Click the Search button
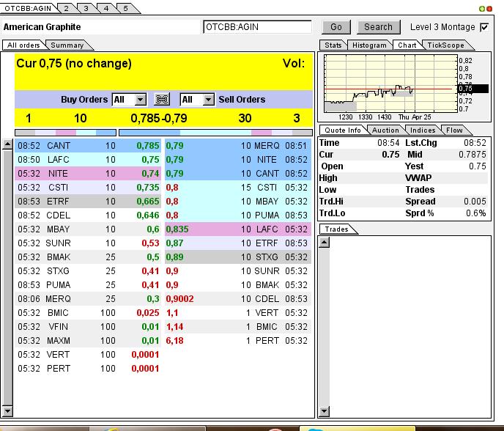This screenshot has height=431, width=504. pyautogui.click(x=378, y=27)
